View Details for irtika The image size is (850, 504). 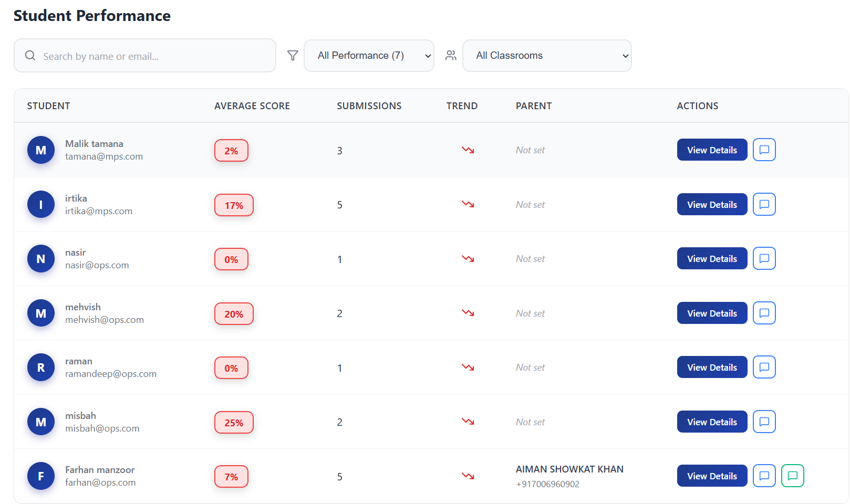click(712, 204)
